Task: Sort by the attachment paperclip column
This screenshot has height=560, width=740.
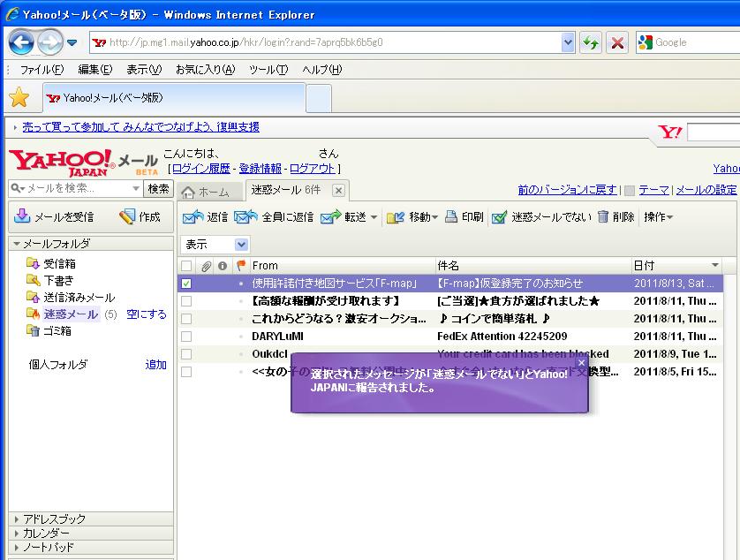Action: click(x=206, y=266)
